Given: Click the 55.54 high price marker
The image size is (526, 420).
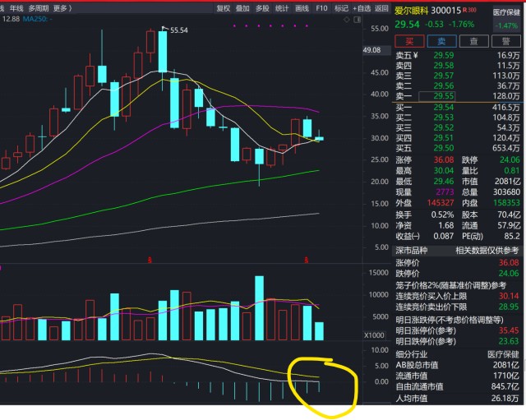Looking at the screenshot, I should 178,30.
